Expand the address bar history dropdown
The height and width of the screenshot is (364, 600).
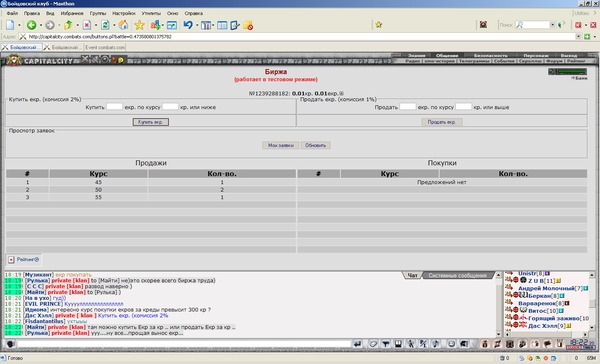click(x=578, y=37)
